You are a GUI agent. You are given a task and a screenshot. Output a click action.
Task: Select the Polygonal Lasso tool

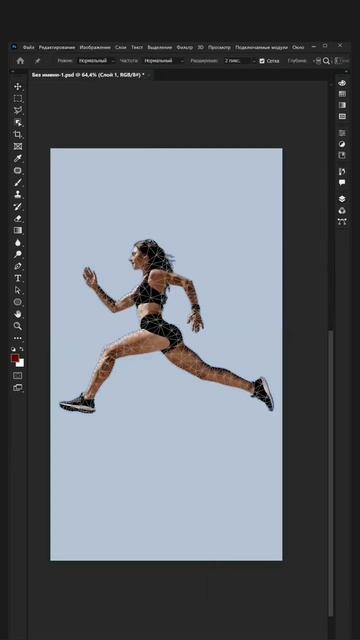(x=18, y=111)
